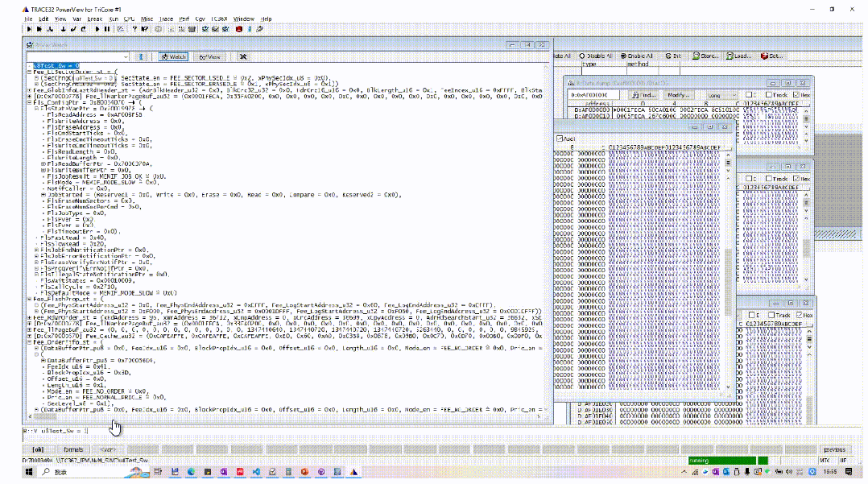The image size is (868, 484).
Task: Toggle E checkbox in middle-right dump window
Action: (749, 178)
